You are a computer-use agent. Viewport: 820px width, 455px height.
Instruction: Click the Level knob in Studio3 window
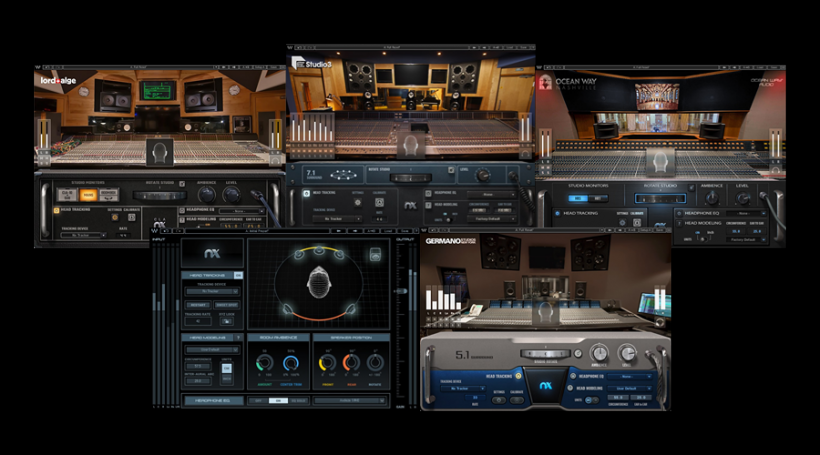[x=482, y=176]
